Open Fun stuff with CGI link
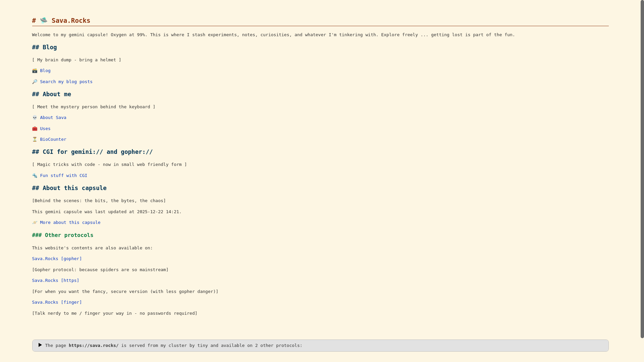Screen dimensions: 644x362 click(63, 176)
